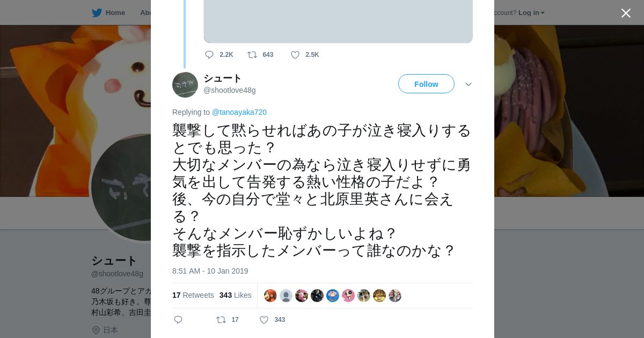Go to the Home menu item
Image resolution: width=644 pixels, height=338 pixels.
(x=115, y=13)
